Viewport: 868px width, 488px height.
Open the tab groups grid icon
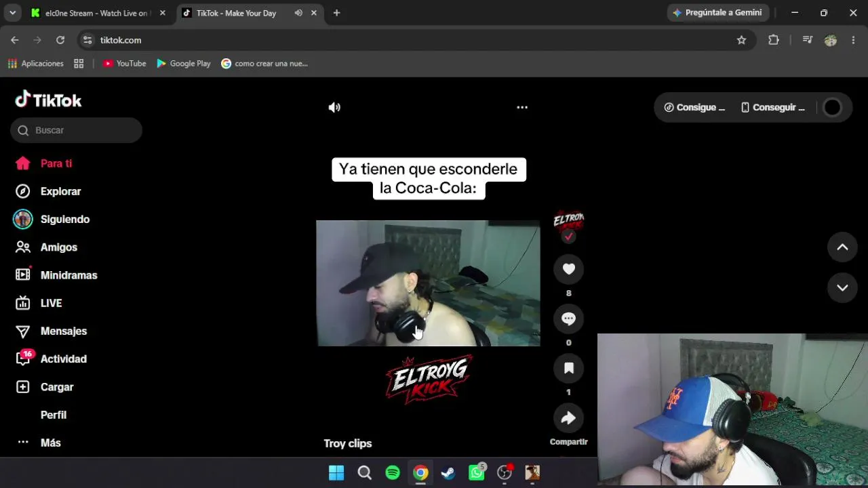[x=79, y=63]
